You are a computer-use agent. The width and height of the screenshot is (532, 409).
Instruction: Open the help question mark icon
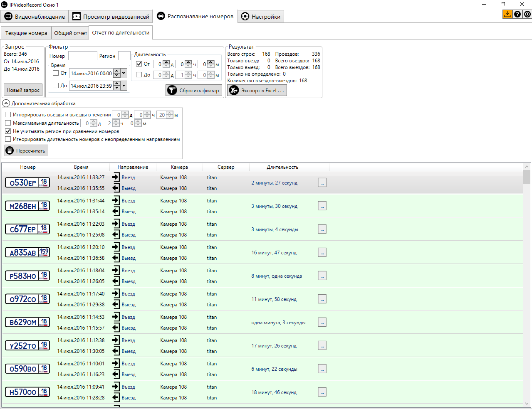tap(517, 14)
